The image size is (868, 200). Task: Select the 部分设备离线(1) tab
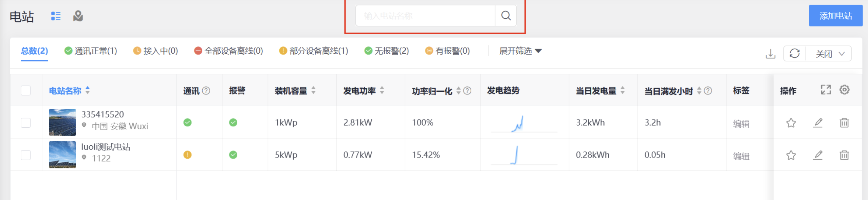pos(314,51)
